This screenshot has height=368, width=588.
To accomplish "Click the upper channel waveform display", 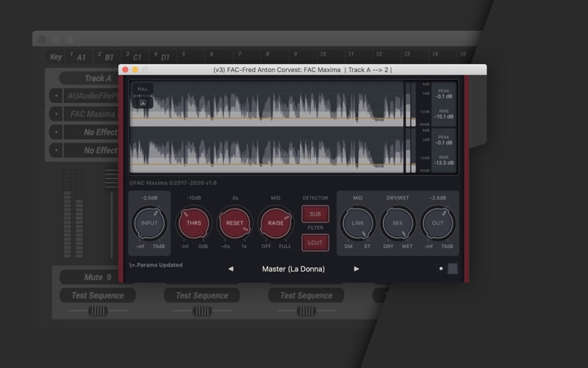I will click(267, 104).
